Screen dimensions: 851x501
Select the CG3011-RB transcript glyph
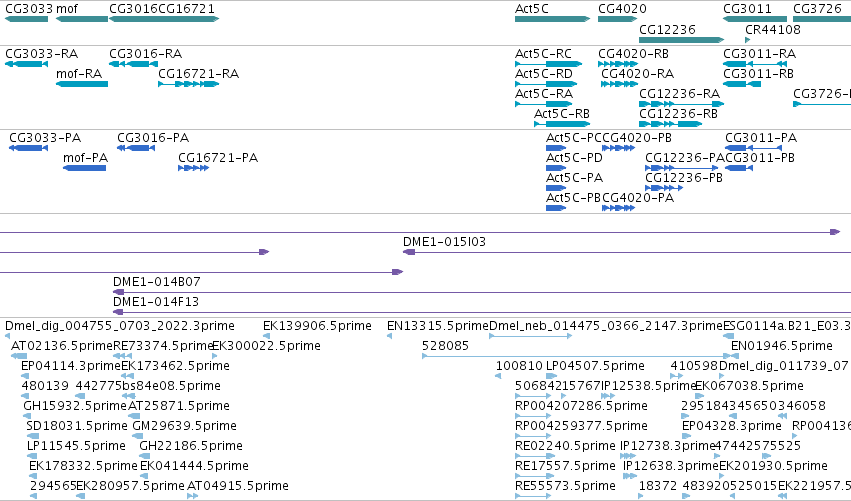742,84
